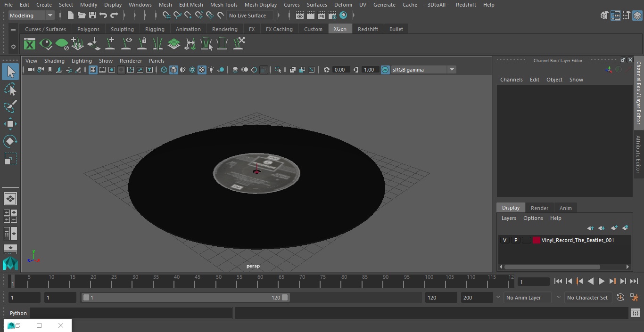Click the New Scene file icon
This screenshot has height=332, width=644.
pyautogui.click(x=70, y=16)
